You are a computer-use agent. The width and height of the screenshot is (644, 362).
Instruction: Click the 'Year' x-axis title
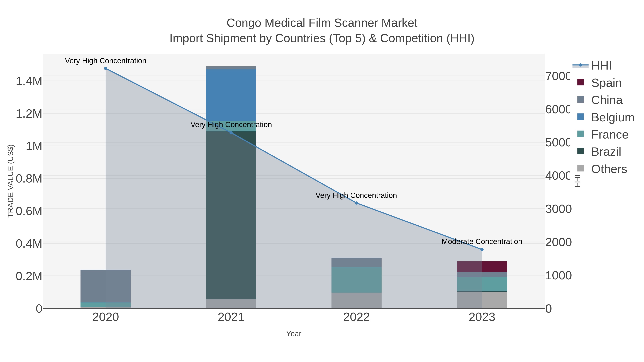point(294,334)
